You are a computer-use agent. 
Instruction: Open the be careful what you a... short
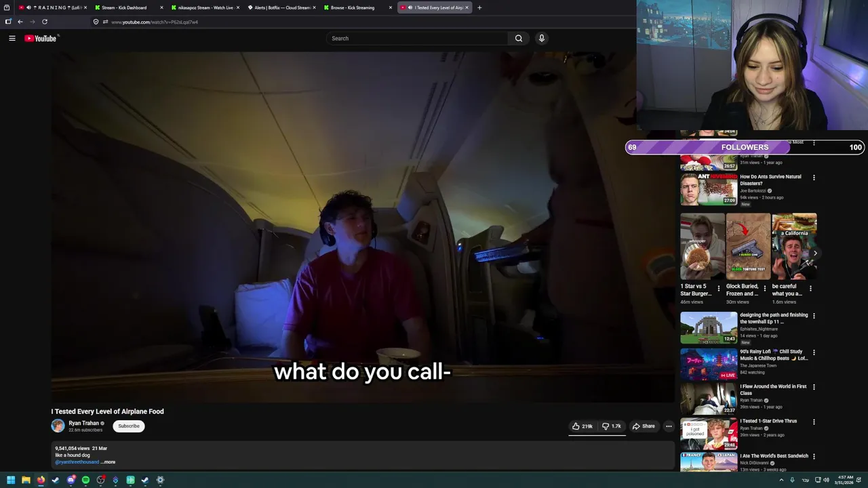(794, 247)
